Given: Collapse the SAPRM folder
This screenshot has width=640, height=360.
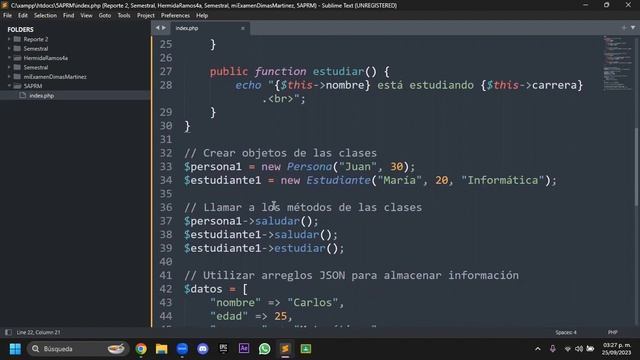Looking at the screenshot, I should tap(9, 86).
